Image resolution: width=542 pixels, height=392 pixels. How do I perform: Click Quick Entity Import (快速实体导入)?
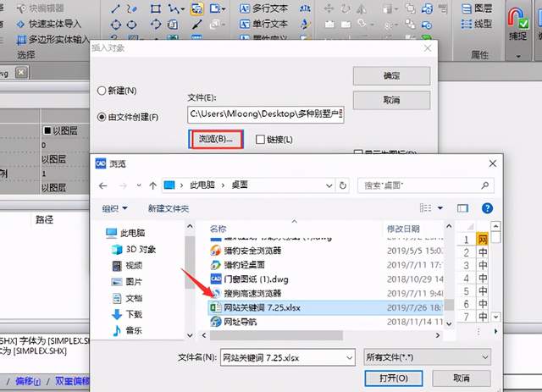[x=49, y=24]
